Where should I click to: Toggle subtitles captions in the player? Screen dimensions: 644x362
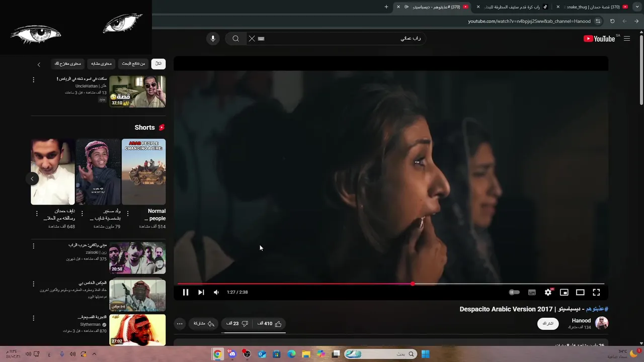532,292
